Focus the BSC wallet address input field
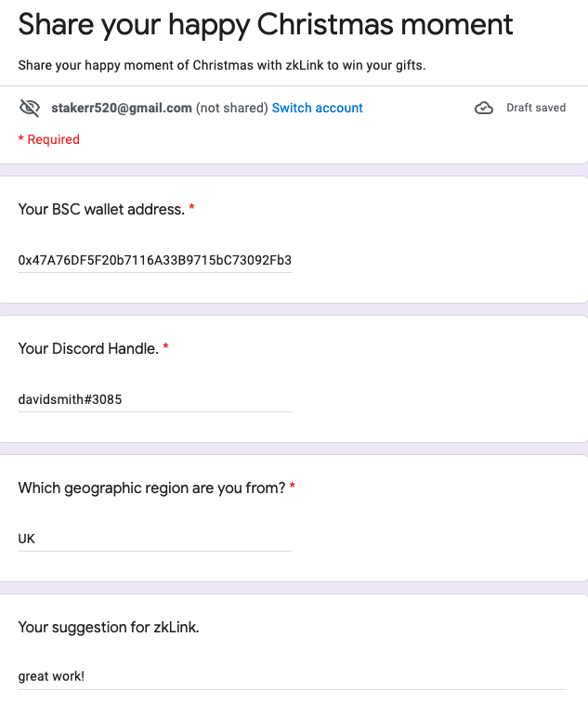Screen dimensions: 588x715 point(155,260)
